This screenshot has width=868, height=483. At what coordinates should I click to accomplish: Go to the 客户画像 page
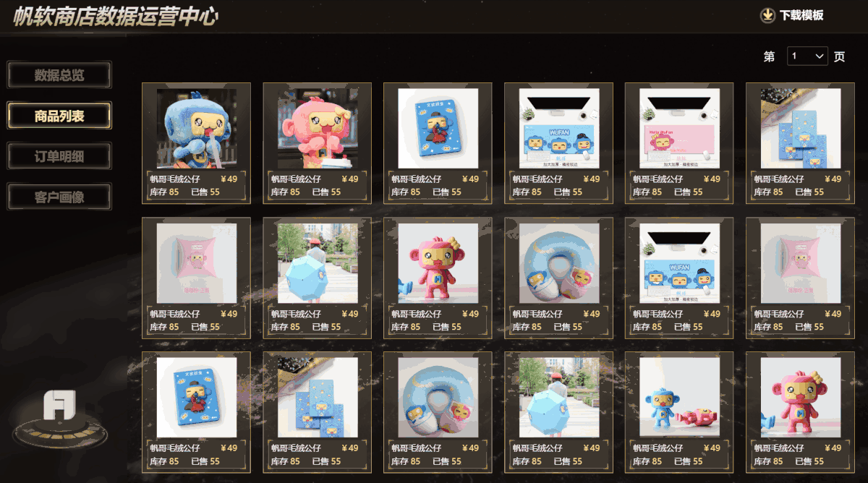59,197
